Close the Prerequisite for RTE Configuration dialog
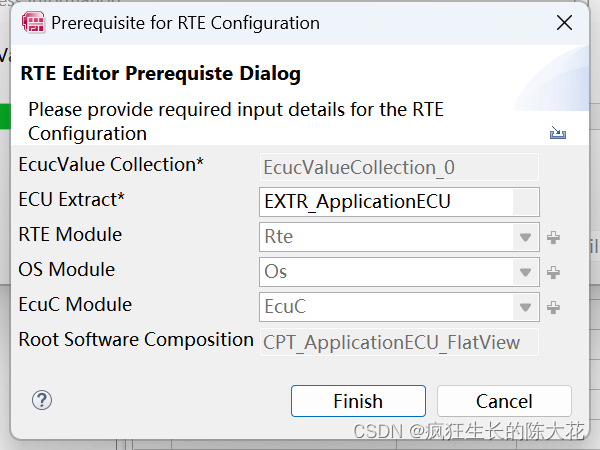This screenshot has width=600, height=450. (564, 23)
